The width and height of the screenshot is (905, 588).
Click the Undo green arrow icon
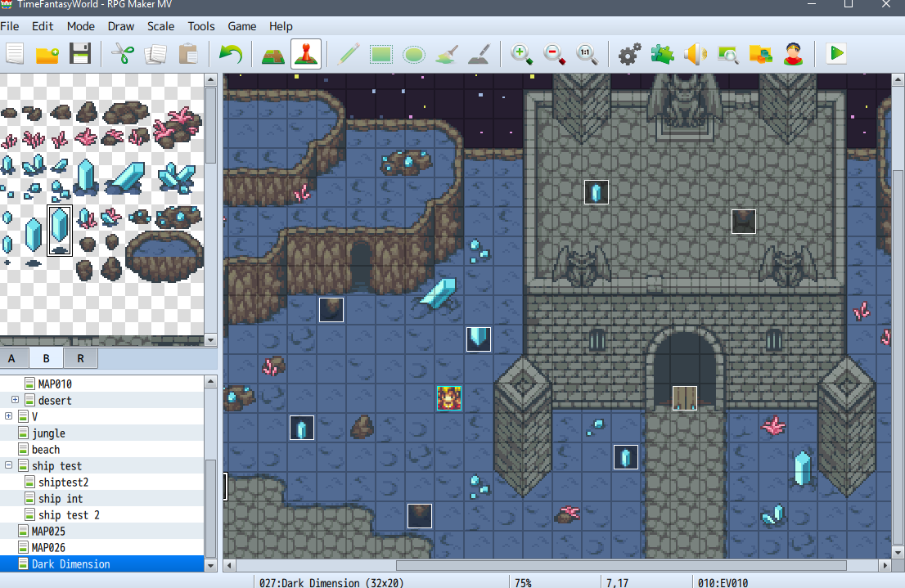pyautogui.click(x=231, y=54)
